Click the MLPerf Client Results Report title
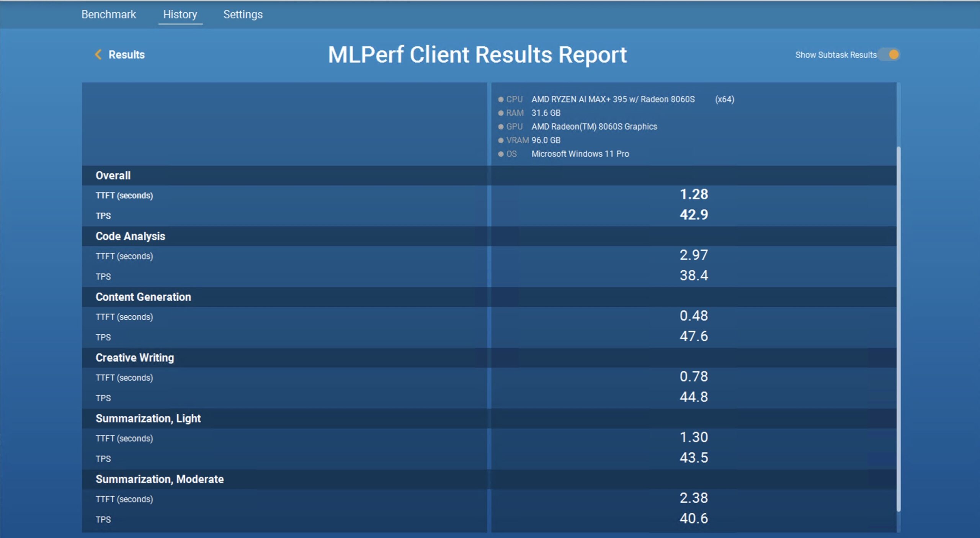The height and width of the screenshot is (538, 980). pyautogui.click(x=477, y=55)
